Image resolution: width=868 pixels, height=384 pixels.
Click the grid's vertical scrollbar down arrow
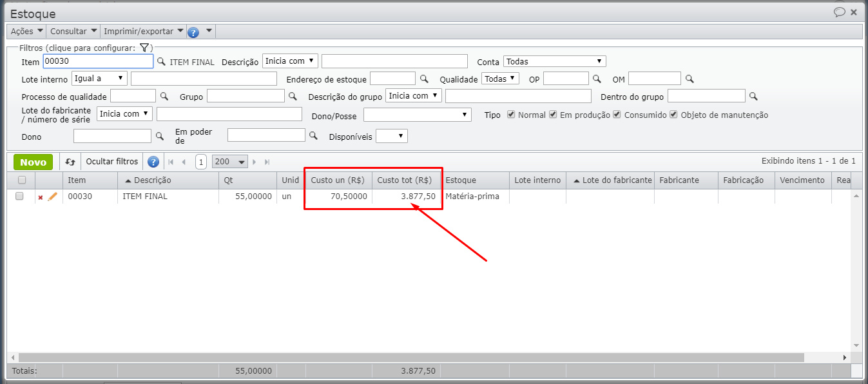pyautogui.click(x=856, y=345)
